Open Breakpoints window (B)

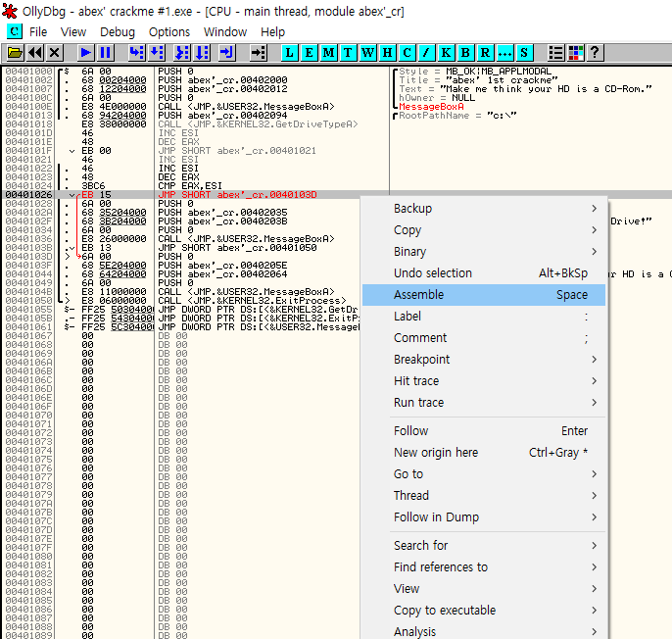[465, 53]
